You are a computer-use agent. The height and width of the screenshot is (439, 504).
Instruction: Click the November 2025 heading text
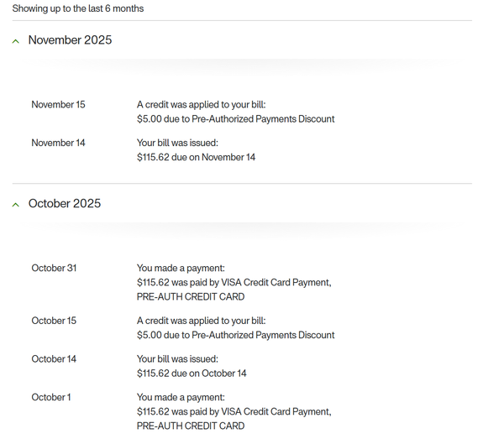click(70, 40)
